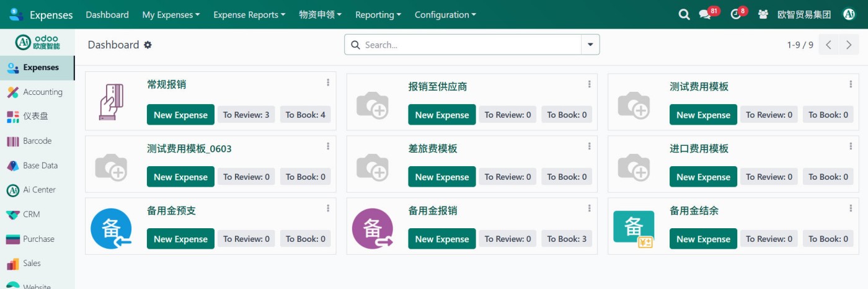The width and height of the screenshot is (868, 289).
Task: Open the three-dot menu on 测试费用模板 card
Action: click(851, 83)
